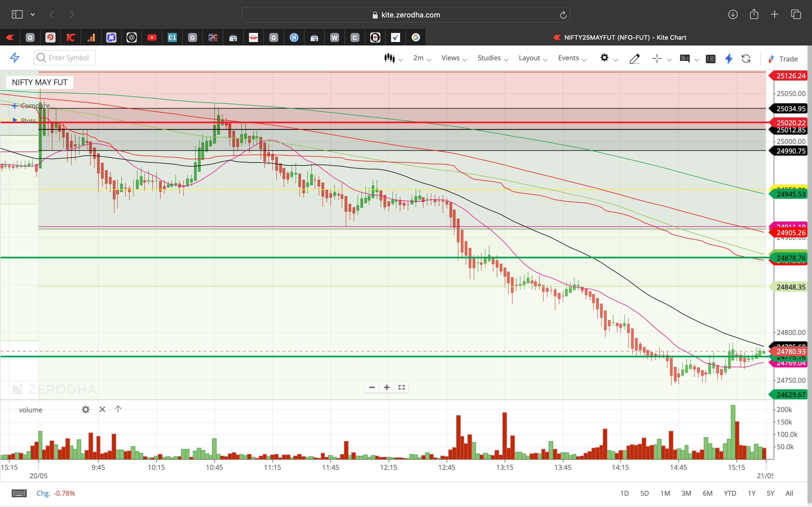Open volume study settings gear
Viewport: 812px width, 507px height.
[86, 409]
